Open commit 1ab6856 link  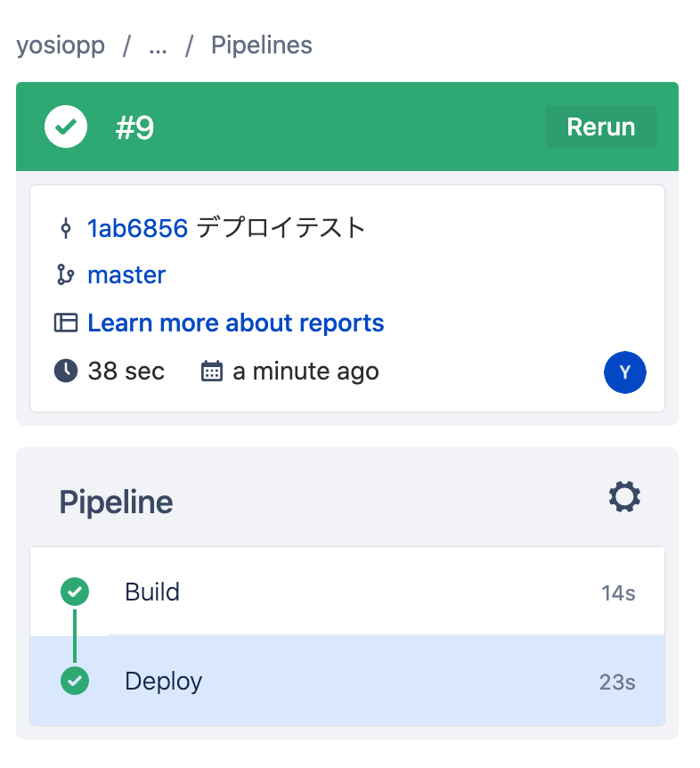coord(137,229)
